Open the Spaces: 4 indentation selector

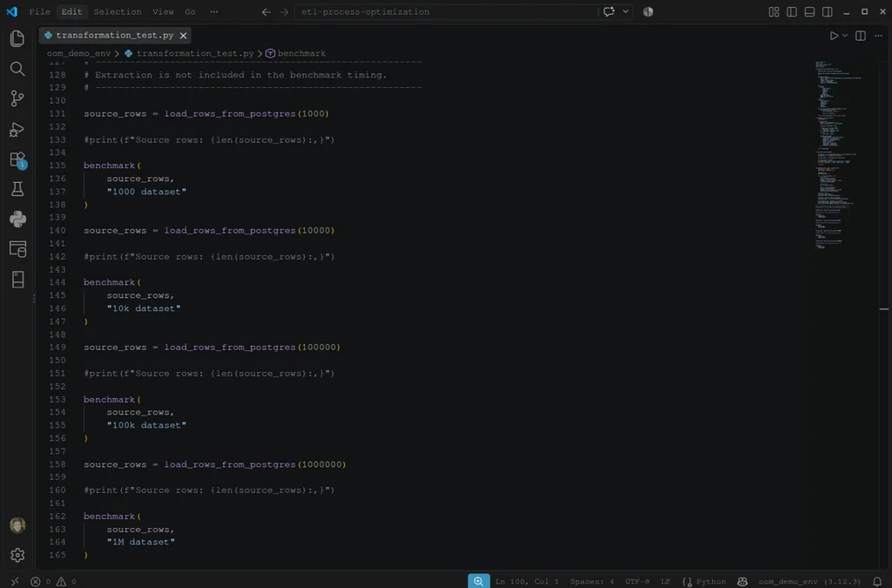pos(592,581)
